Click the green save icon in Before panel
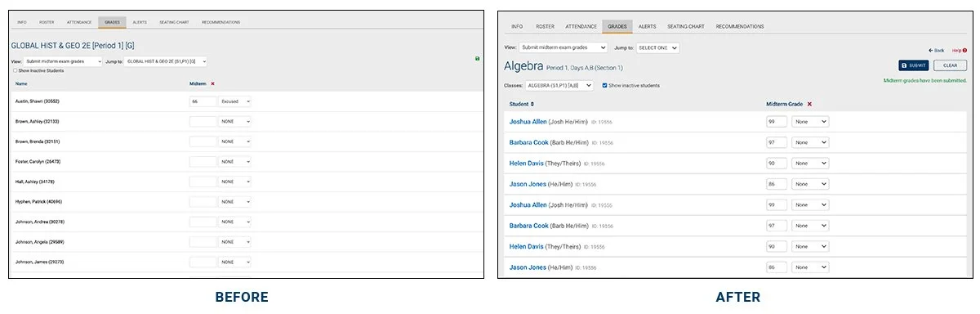The height and width of the screenshot is (314, 980). (477, 59)
